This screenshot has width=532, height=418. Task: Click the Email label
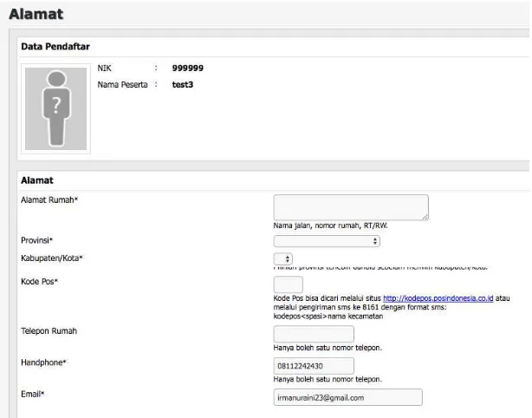(33, 395)
